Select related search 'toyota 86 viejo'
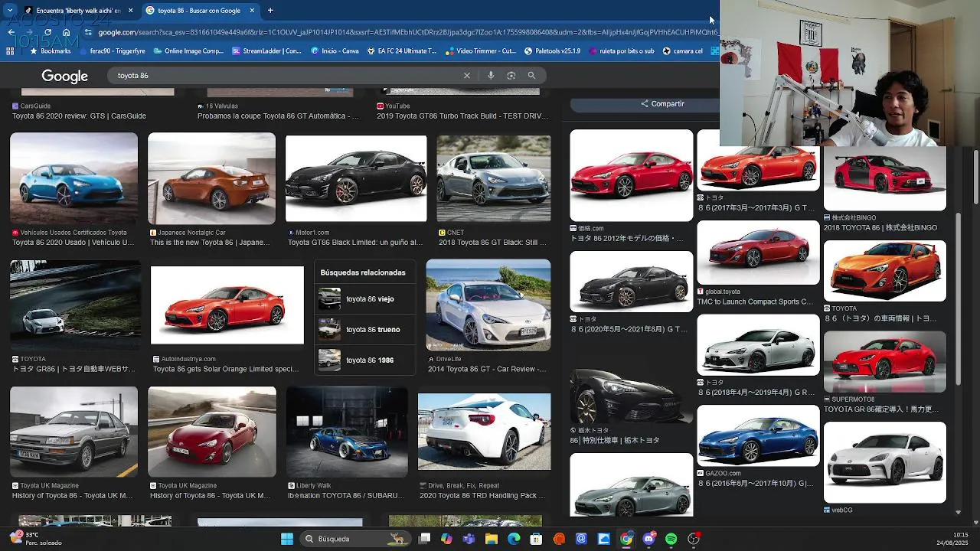The width and height of the screenshot is (980, 551). pyautogui.click(x=364, y=299)
